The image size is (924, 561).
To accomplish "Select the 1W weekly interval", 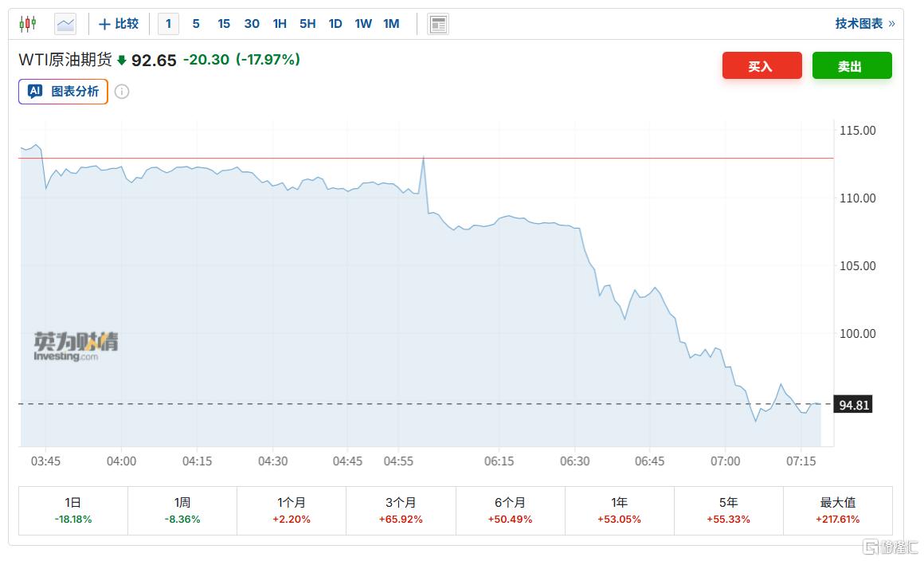I will [x=363, y=24].
